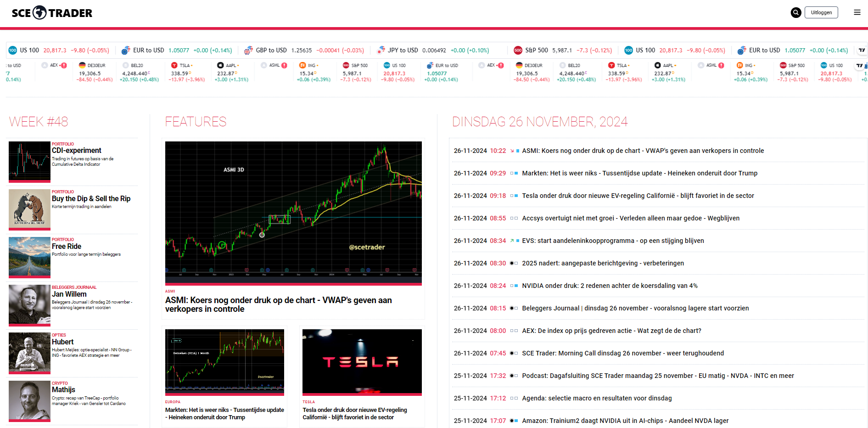Click the green up-arrow icon in the EVS news row
The image size is (868, 428).
click(x=512, y=241)
